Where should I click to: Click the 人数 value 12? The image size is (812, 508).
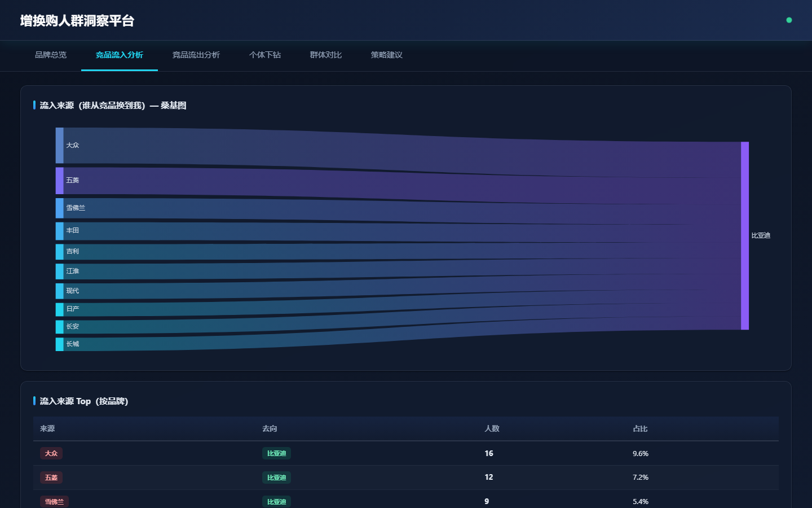point(489,477)
